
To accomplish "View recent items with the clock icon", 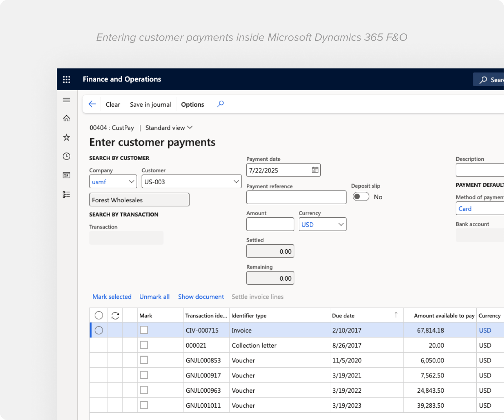I will (x=67, y=156).
